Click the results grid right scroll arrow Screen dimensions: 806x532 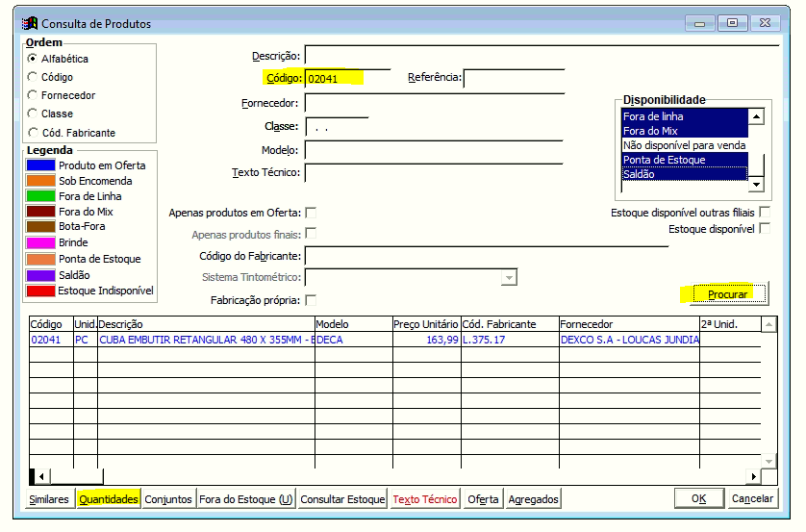click(753, 476)
